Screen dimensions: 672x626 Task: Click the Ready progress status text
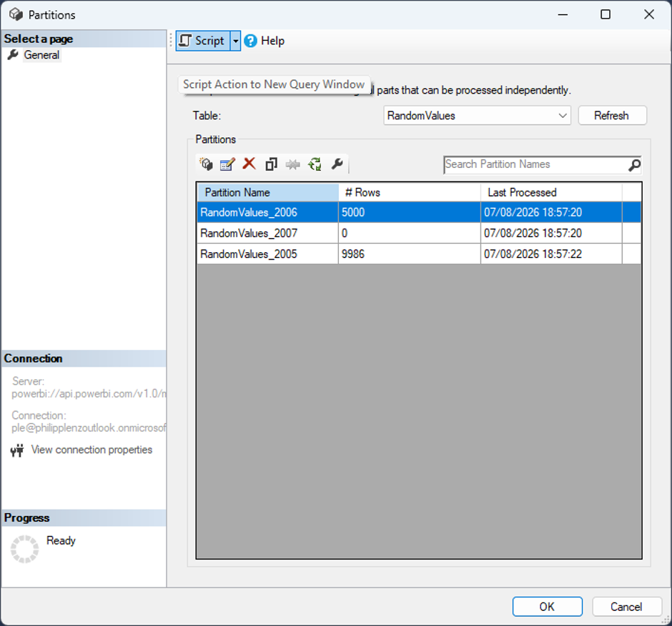pyautogui.click(x=61, y=541)
